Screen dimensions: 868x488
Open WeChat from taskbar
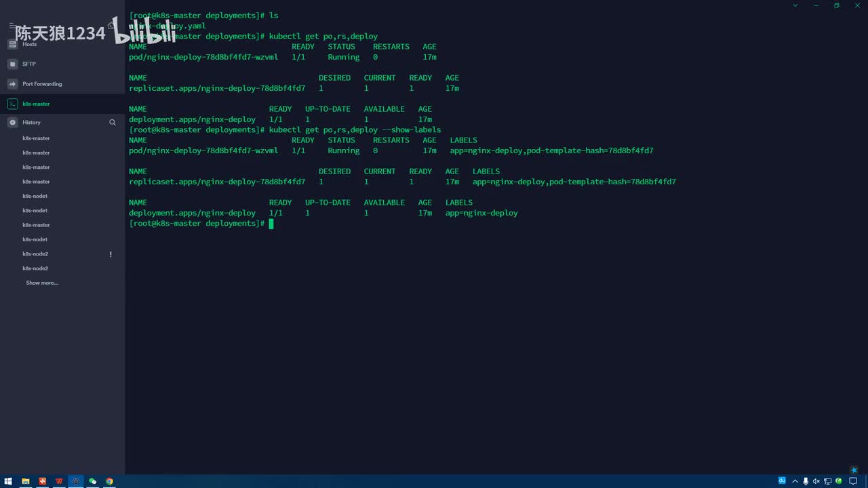[x=93, y=481]
